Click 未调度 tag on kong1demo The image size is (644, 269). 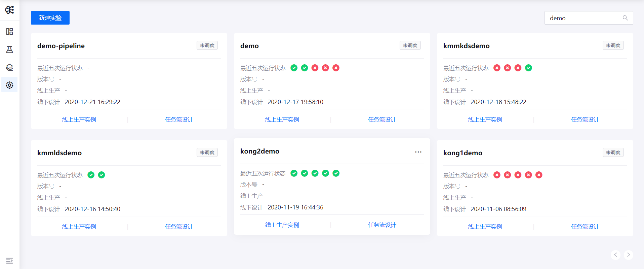click(613, 153)
